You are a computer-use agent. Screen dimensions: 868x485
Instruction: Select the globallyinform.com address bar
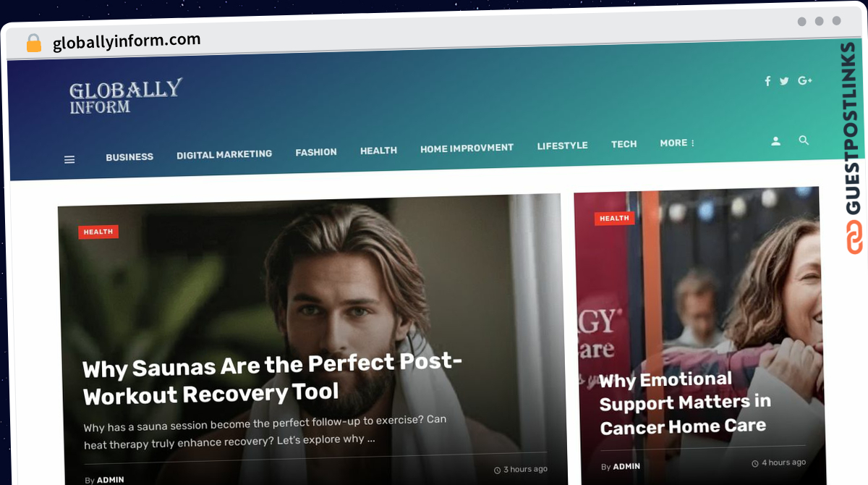pos(127,41)
